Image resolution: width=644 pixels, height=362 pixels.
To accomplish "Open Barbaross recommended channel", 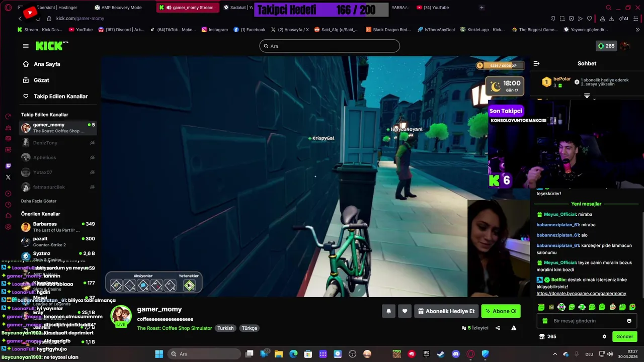I will click(x=58, y=227).
